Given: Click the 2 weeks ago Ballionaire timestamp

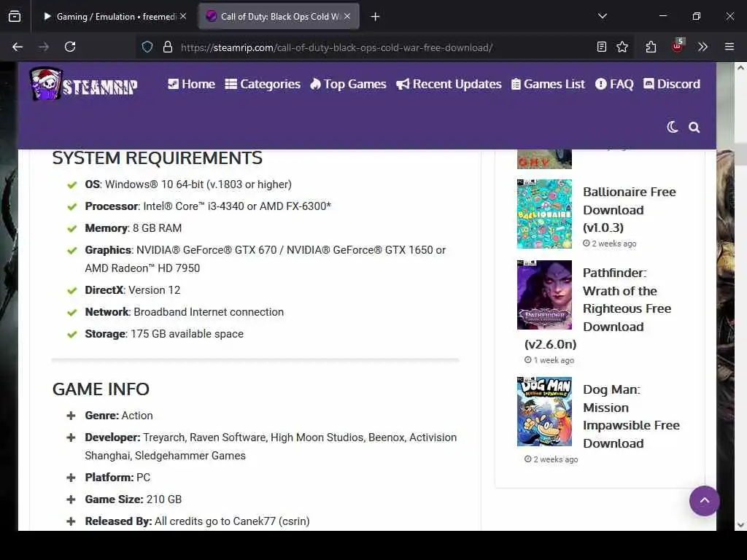Looking at the screenshot, I should click(610, 244).
